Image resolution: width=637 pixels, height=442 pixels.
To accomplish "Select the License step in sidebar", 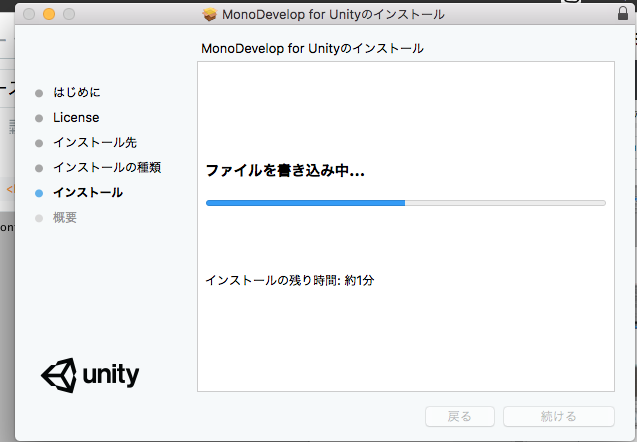I will tap(76, 117).
